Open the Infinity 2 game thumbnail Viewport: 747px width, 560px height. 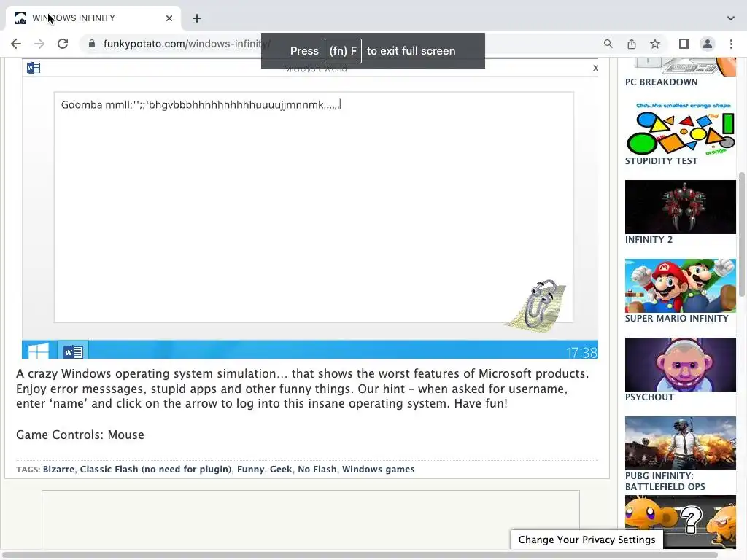pos(681,206)
